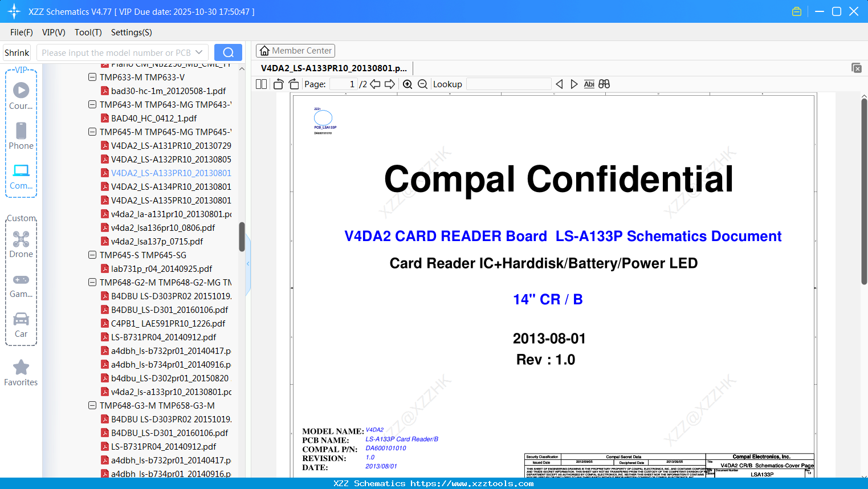This screenshot has height=489, width=868.
Task: Open the Tool(T) menu
Action: click(88, 32)
